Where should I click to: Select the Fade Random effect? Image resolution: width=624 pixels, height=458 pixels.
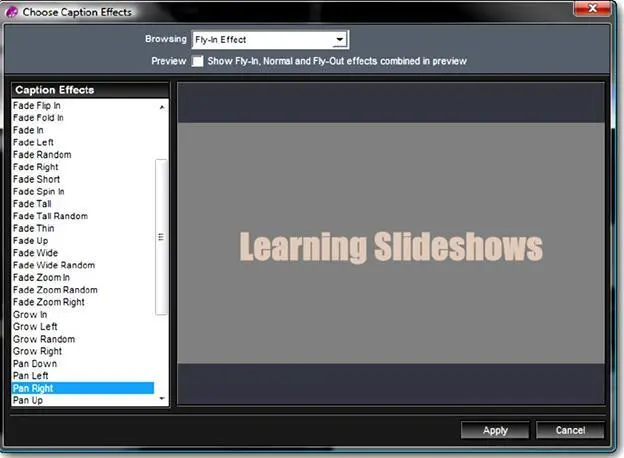point(41,155)
